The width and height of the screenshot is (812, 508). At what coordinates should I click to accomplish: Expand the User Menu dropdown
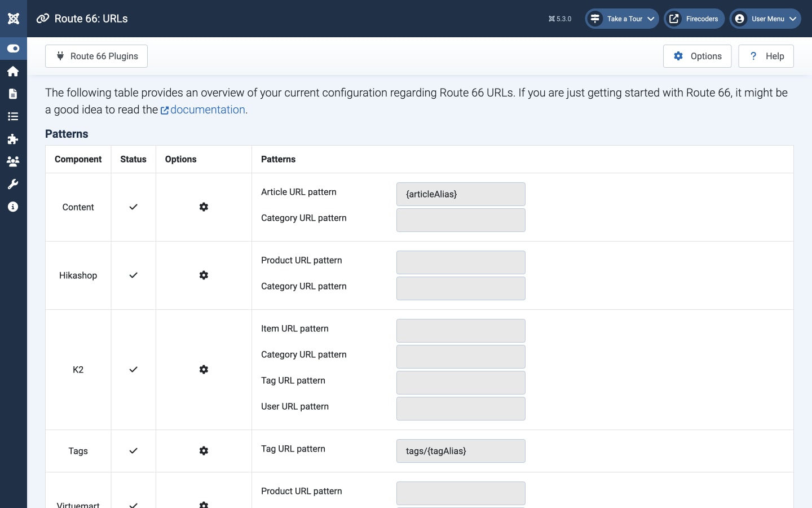point(765,19)
